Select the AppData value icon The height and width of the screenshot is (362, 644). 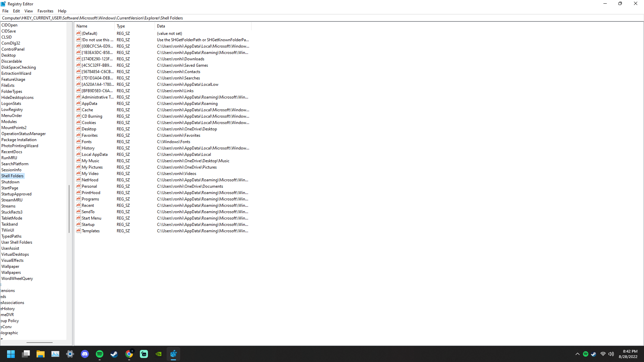78,103
